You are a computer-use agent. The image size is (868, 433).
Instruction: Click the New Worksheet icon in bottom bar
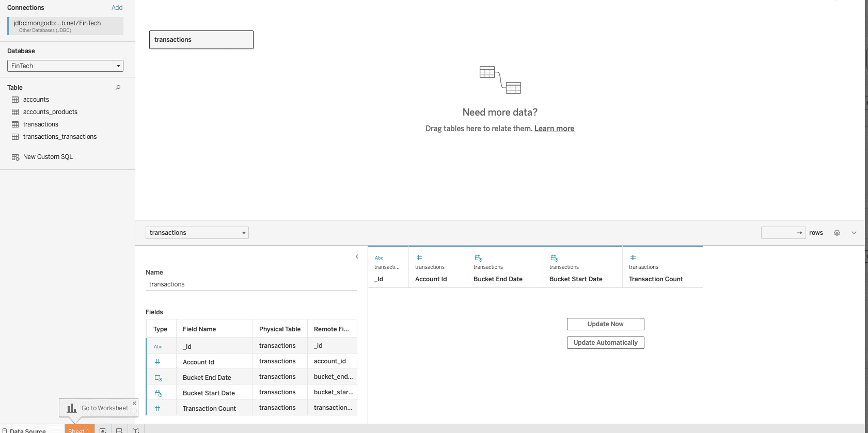pyautogui.click(x=103, y=430)
